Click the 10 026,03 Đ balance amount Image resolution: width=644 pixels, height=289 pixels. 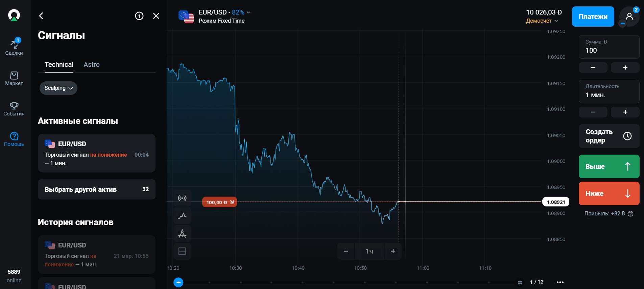(544, 12)
